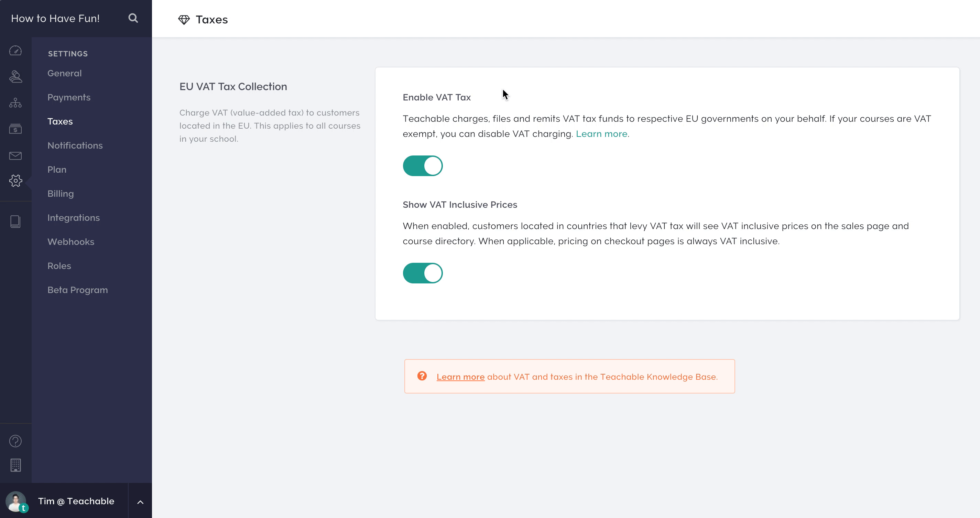Open Integrations settings
The image size is (980, 518).
click(x=74, y=218)
